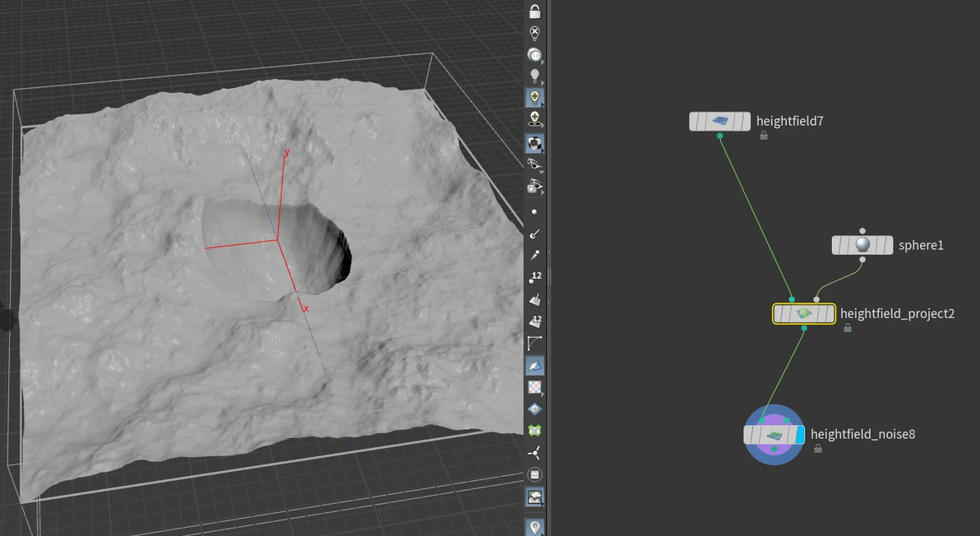Click the plain gray light bulb icon
980x536 pixels.
534,76
